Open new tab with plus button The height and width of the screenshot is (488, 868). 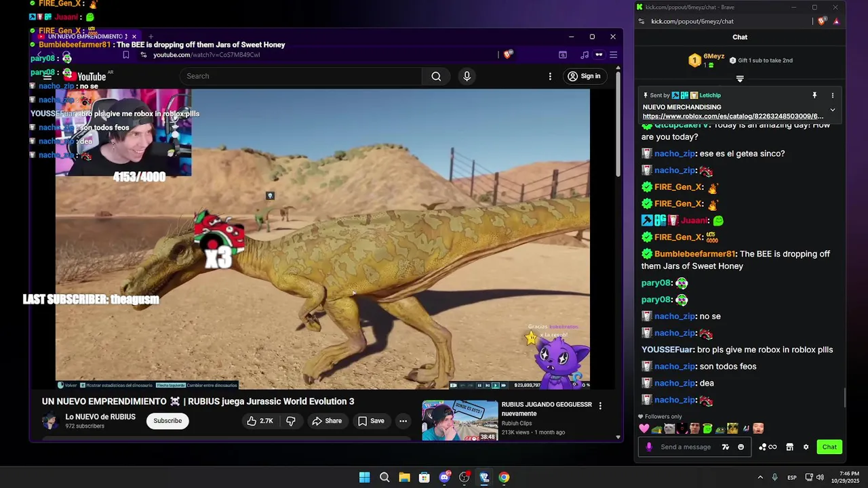point(151,36)
